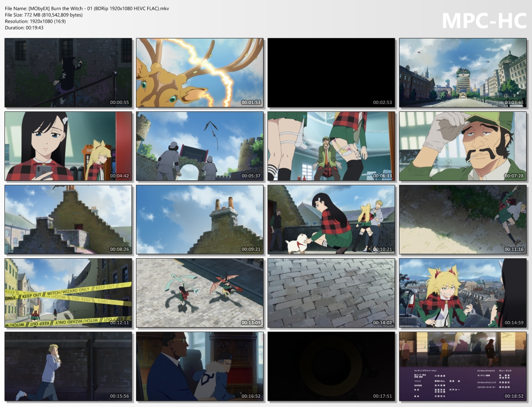Select the KEEP OUT tape thumbnail at 00:12:11

point(68,293)
